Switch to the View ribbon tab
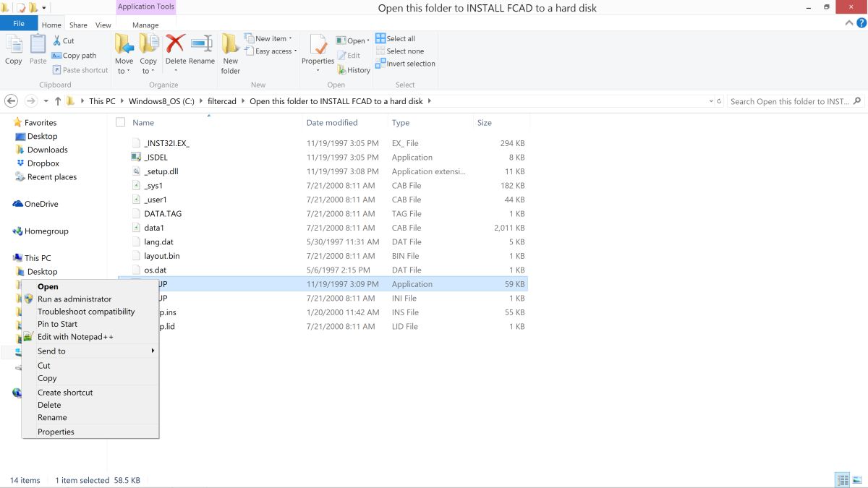The height and width of the screenshot is (488, 868). pyautogui.click(x=103, y=25)
